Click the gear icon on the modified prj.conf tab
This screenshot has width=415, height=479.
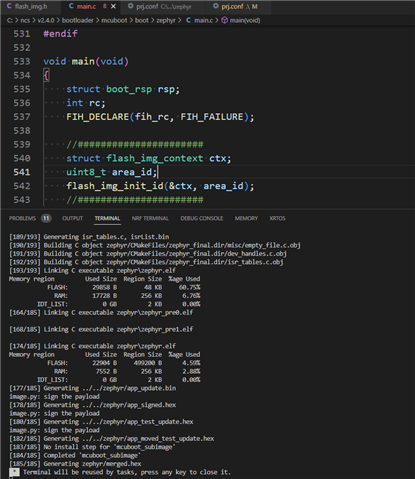pos(216,6)
